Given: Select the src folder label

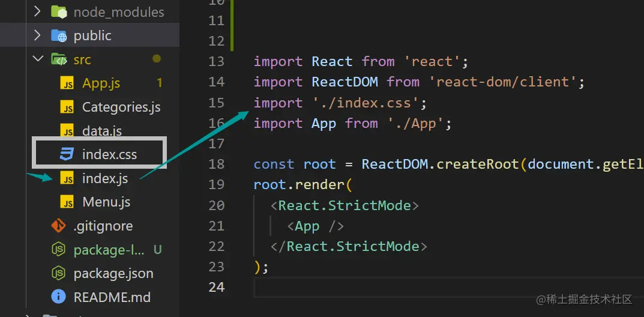Looking at the screenshot, I should (x=82, y=59).
